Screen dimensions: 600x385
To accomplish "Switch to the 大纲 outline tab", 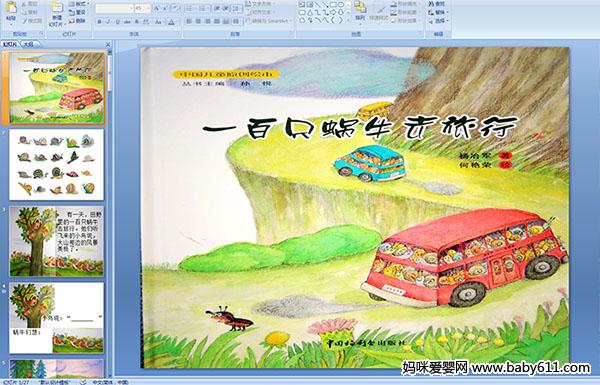I will 28,44.
